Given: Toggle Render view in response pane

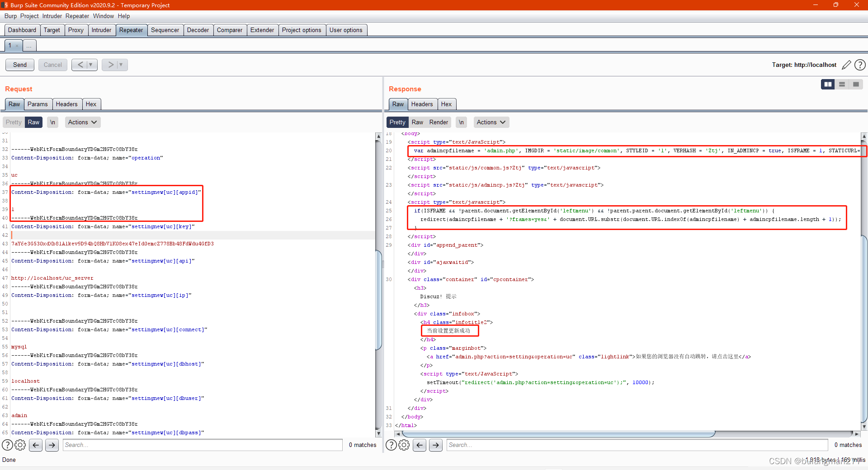Looking at the screenshot, I should click(439, 122).
